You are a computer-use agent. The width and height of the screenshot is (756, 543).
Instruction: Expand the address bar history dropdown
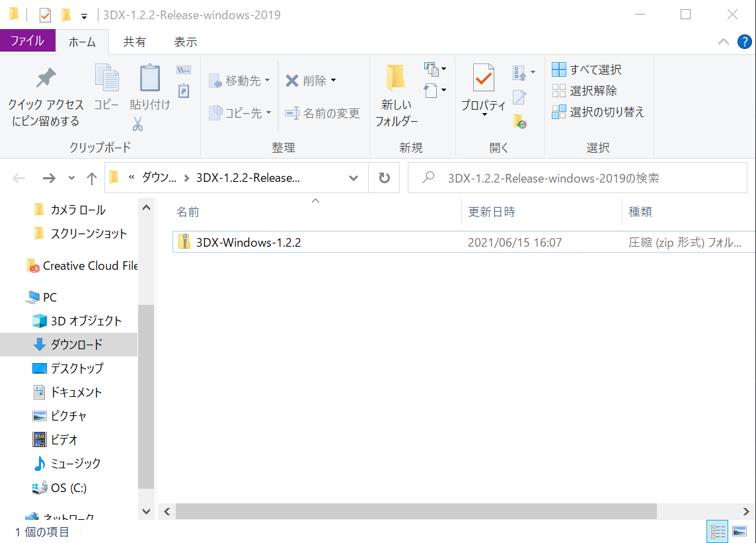coord(354,178)
